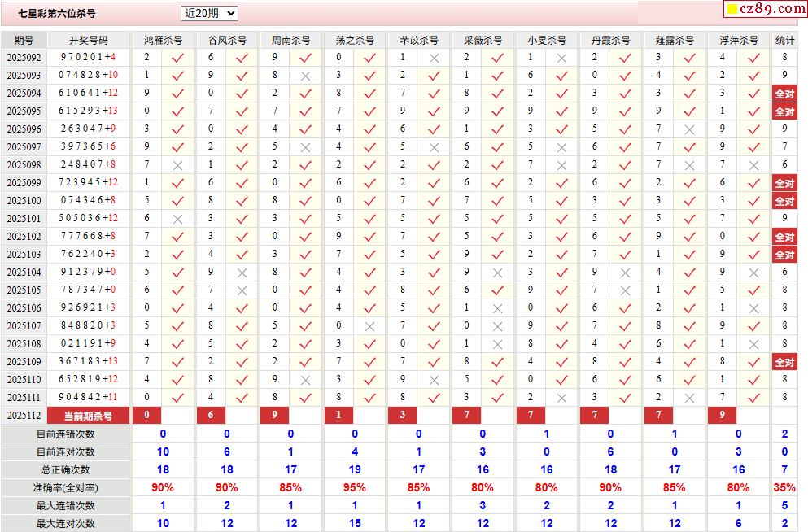Viewport: 808px width, 532px height.
Task: Click the 鸿雁 check mark in row 2025092
Action: [x=177, y=58]
